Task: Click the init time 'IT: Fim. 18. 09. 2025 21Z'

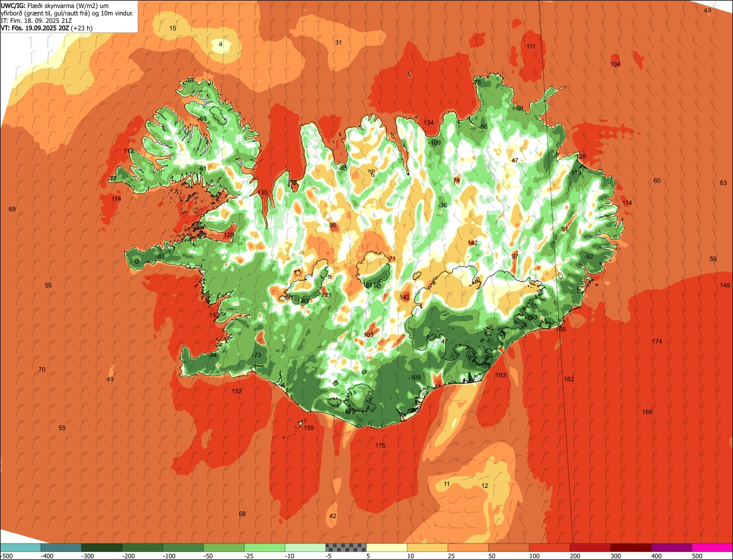Action: (37, 20)
